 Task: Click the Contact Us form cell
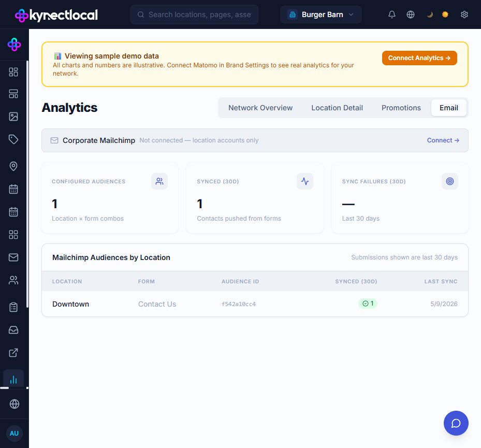coord(157,304)
